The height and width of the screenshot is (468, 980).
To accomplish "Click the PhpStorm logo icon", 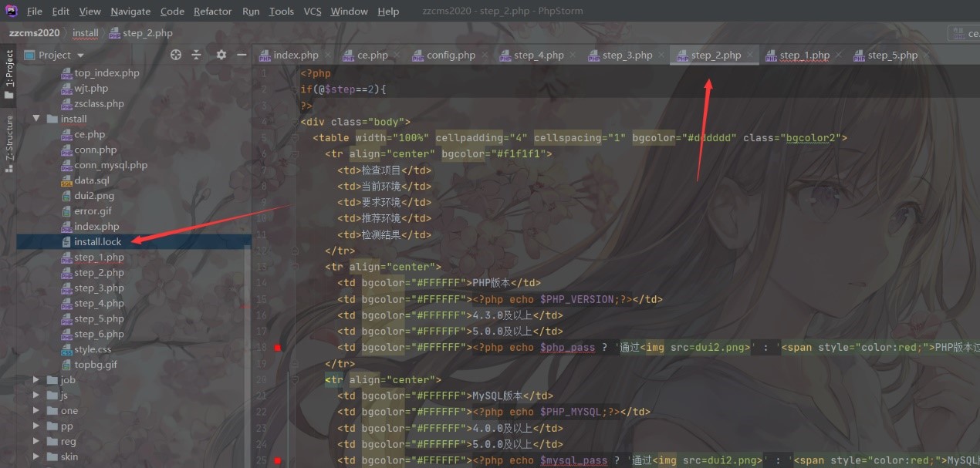I will click(x=12, y=11).
